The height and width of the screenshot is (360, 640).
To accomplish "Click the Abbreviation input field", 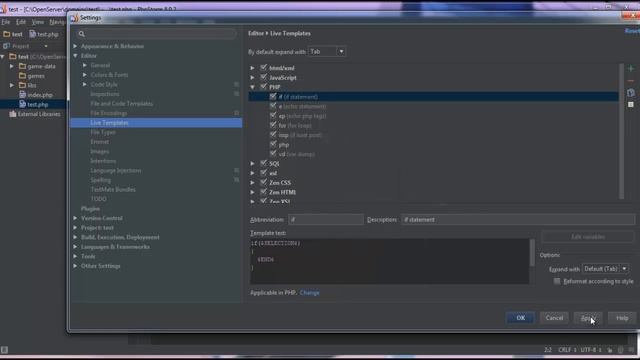I will (x=326, y=220).
